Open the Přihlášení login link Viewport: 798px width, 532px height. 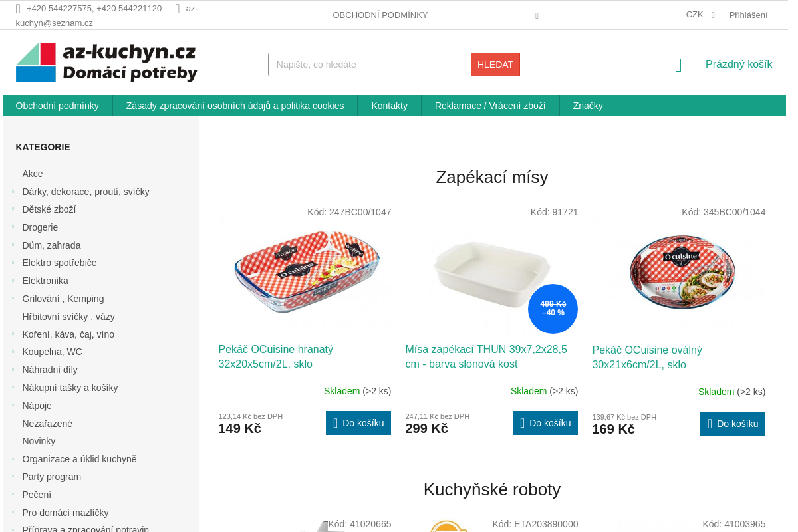point(747,14)
